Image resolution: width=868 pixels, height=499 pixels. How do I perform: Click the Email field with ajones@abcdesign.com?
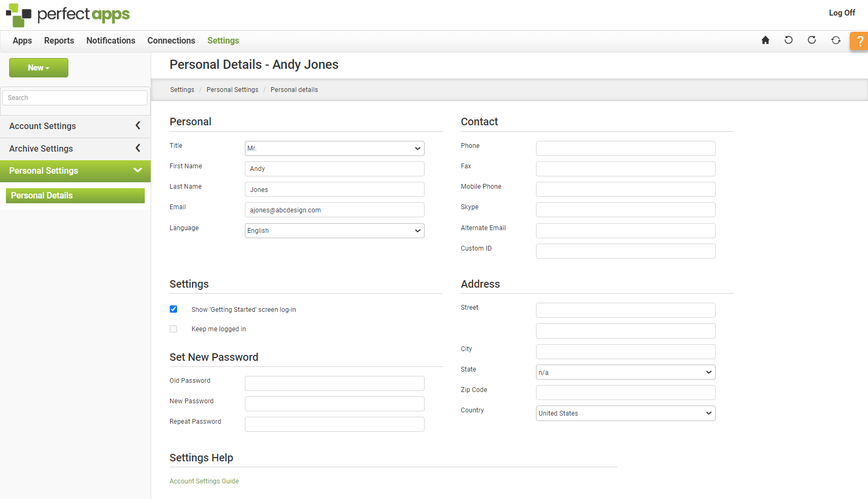pos(335,210)
